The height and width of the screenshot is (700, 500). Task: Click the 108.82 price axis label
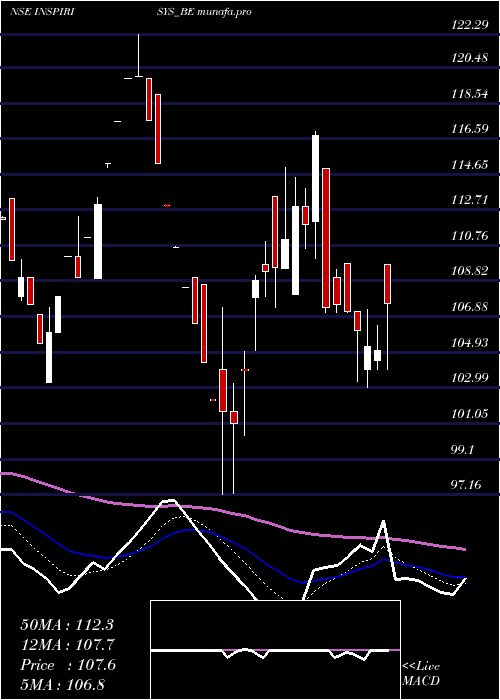[x=470, y=271]
